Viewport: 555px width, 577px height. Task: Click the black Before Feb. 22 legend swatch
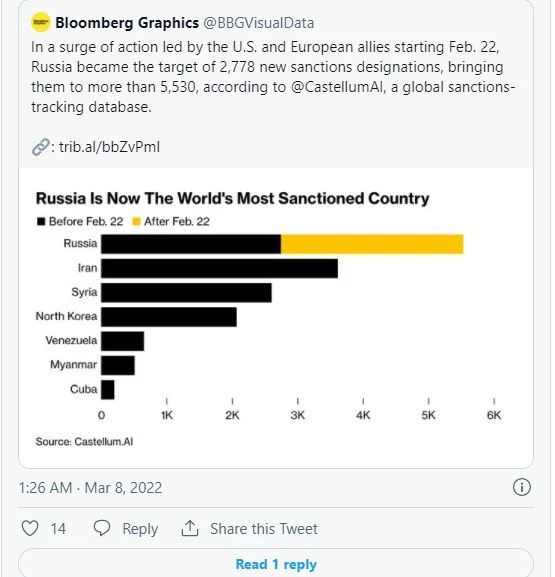point(41,222)
